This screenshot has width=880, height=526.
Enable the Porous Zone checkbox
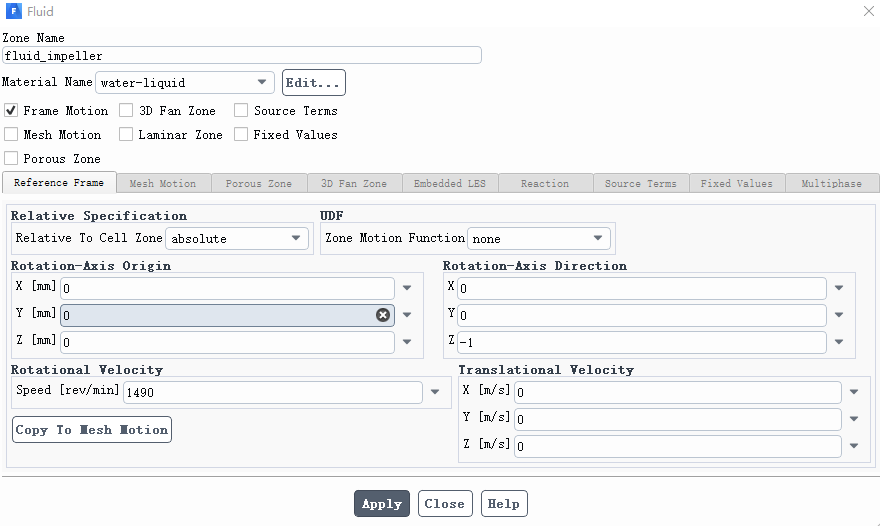[x=11, y=159]
